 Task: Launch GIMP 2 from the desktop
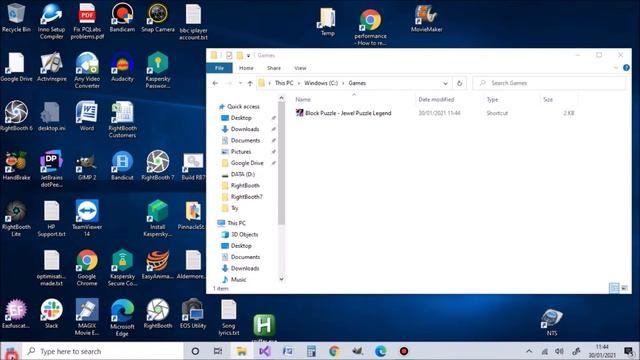click(87, 165)
